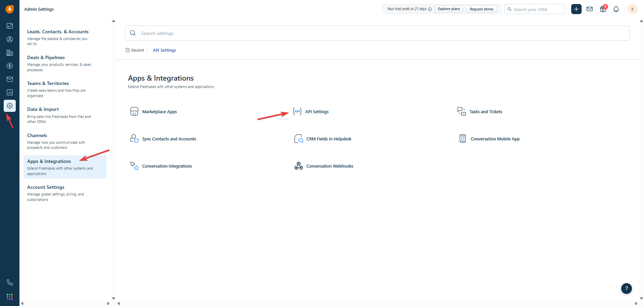Open the gift icon with notification badge
This screenshot has height=306, width=644.
point(603,9)
